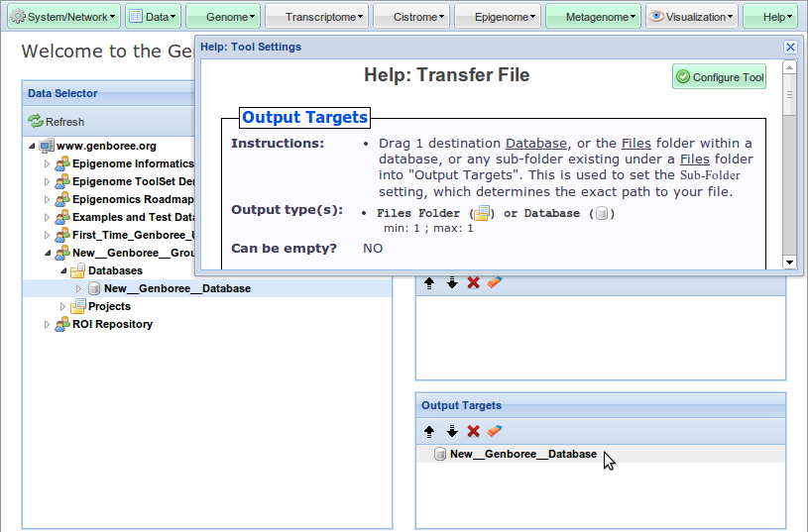Select New__Genboree__Database in Data Selector tree
Screen dimensions: 808x532
pyautogui.click(x=176, y=288)
